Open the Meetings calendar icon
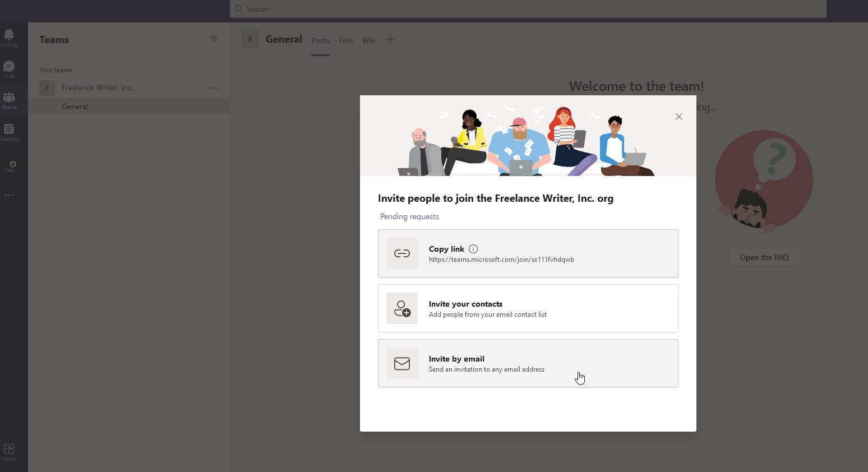The height and width of the screenshot is (472, 868). point(9,132)
